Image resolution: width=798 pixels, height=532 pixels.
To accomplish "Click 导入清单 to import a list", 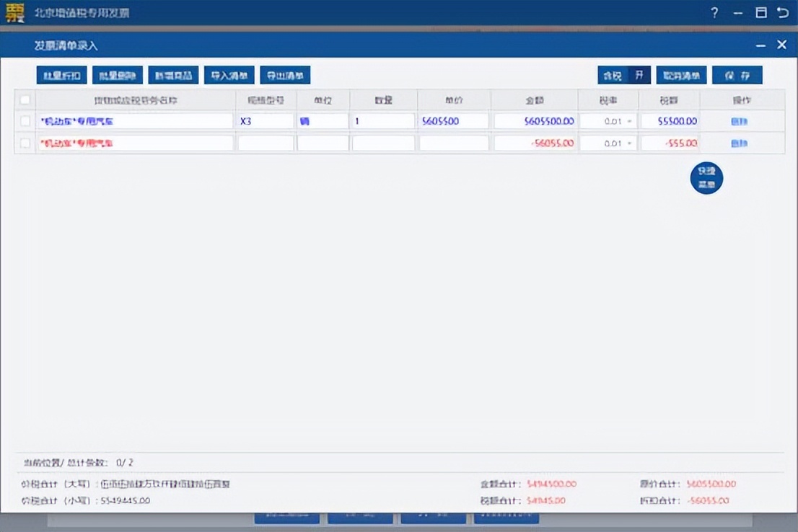I will pyautogui.click(x=229, y=75).
